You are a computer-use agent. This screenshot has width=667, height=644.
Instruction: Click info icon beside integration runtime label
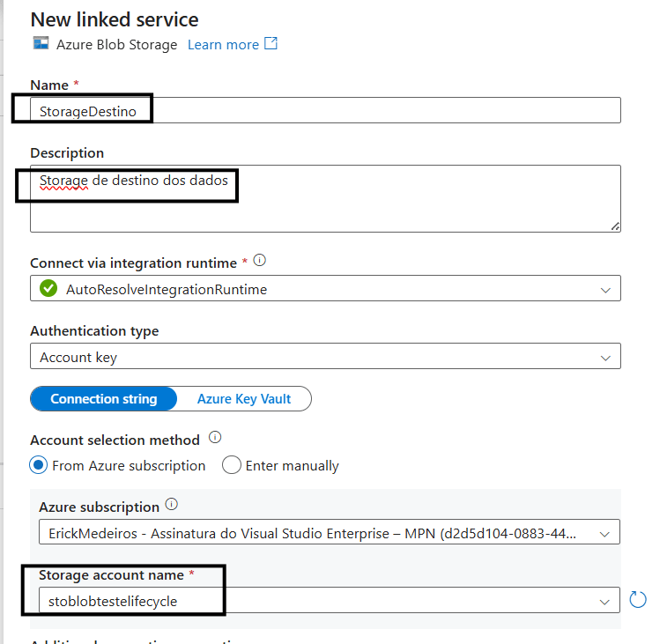[259, 262]
